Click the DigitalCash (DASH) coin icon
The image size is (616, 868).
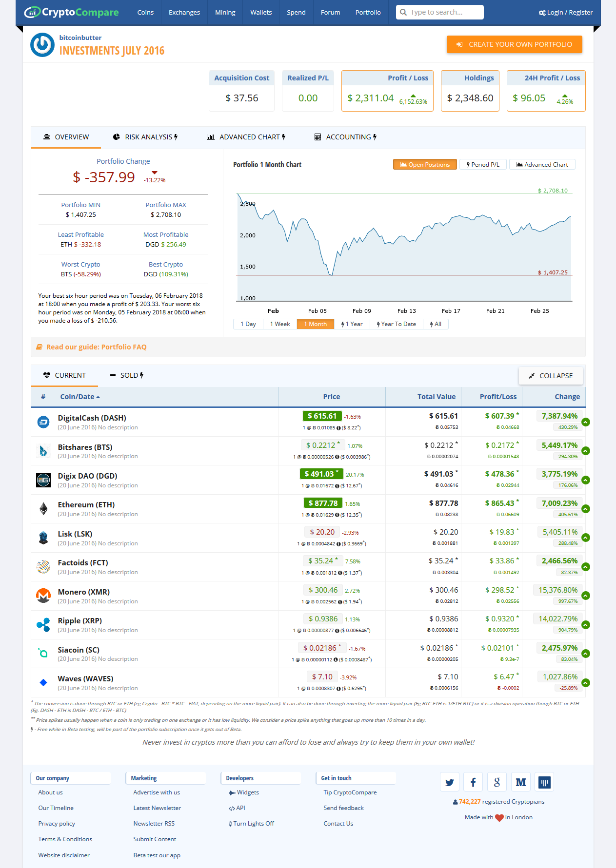click(43, 422)
